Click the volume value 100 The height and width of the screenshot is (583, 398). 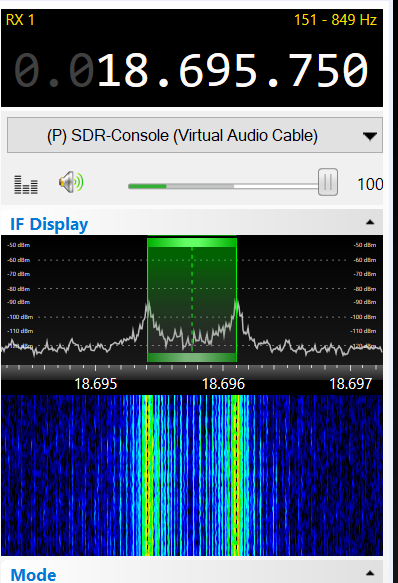coord(370,184)
